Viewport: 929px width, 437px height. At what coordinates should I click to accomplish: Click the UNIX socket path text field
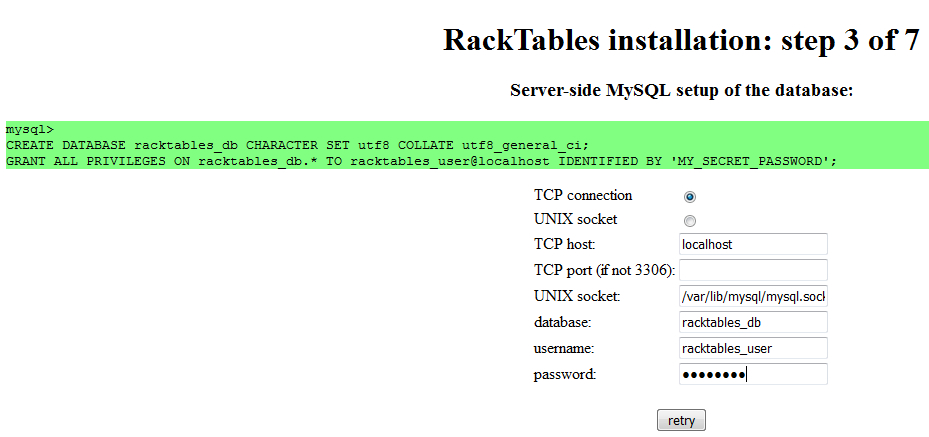coord(753,296)
